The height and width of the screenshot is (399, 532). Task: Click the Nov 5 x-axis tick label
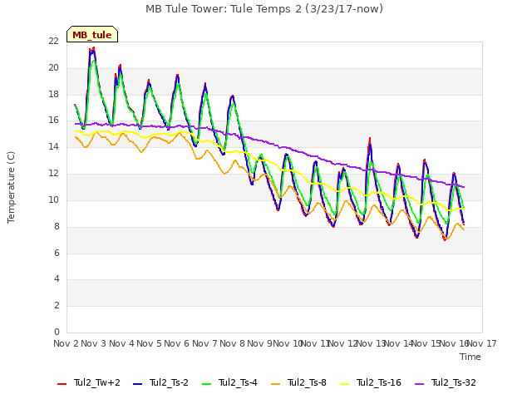coord(149,343)
